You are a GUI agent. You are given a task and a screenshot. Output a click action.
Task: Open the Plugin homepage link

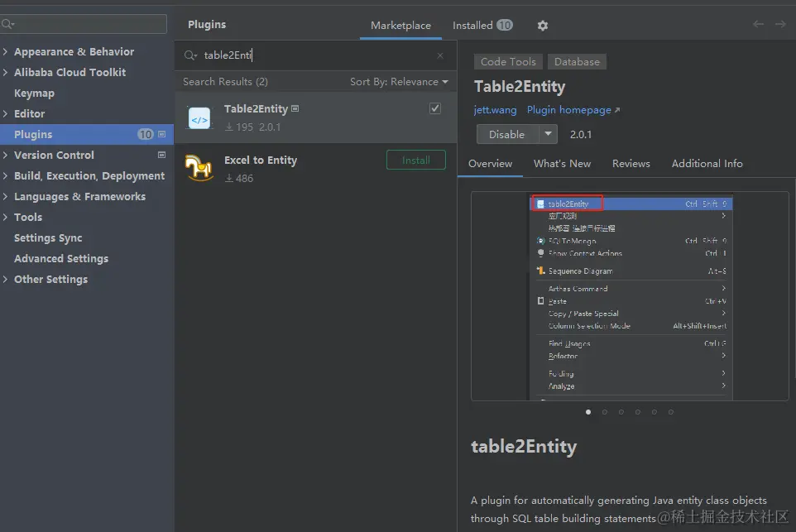569,110
